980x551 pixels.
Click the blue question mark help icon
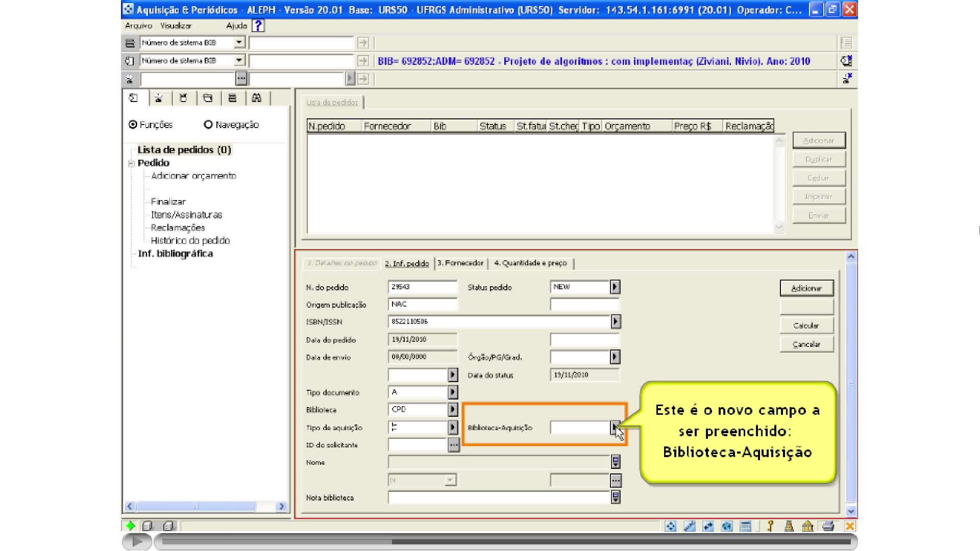(x=258, y=26)
